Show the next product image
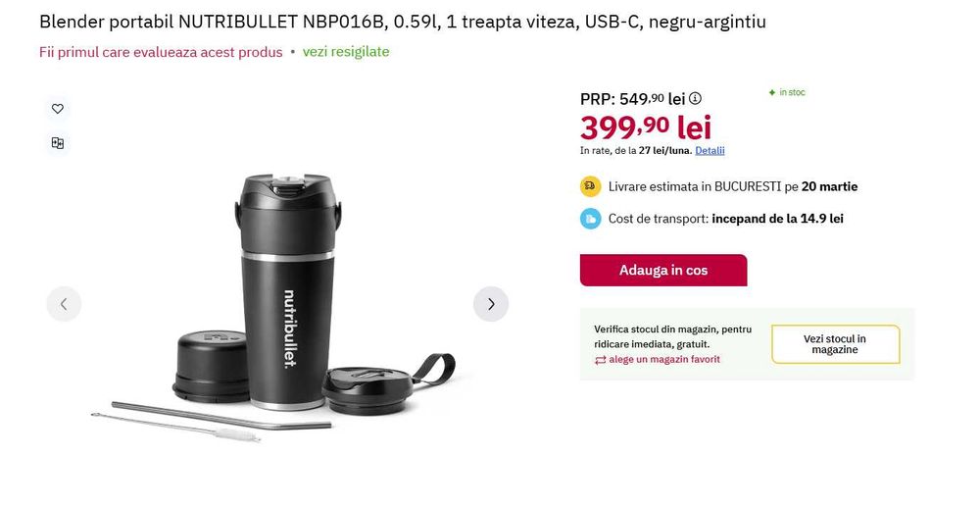Image resolution: width=980 pixels, height=507 pixels. (x=491, y=304)
